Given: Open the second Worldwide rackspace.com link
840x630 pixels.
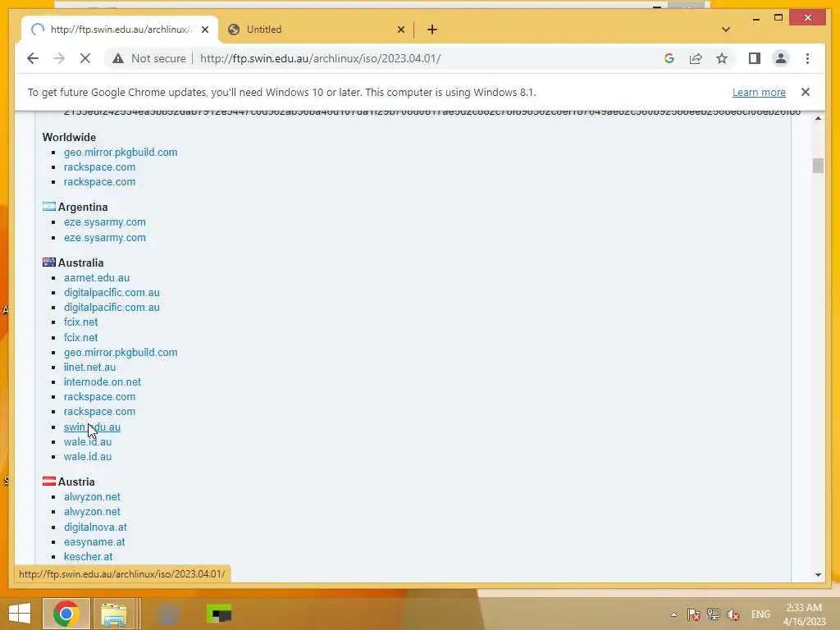Looking at the screenshot, I should [99, 181].
